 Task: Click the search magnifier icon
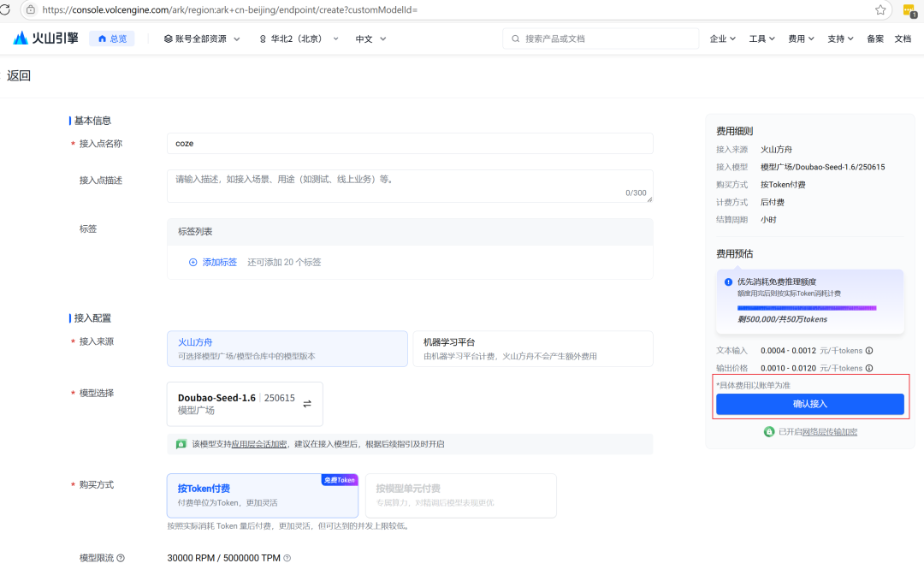point(516,39)
